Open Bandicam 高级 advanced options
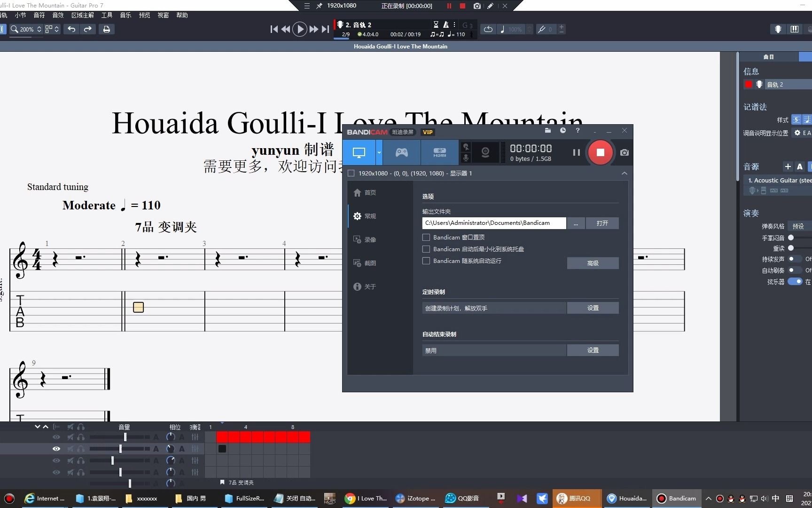 [593, 263]
